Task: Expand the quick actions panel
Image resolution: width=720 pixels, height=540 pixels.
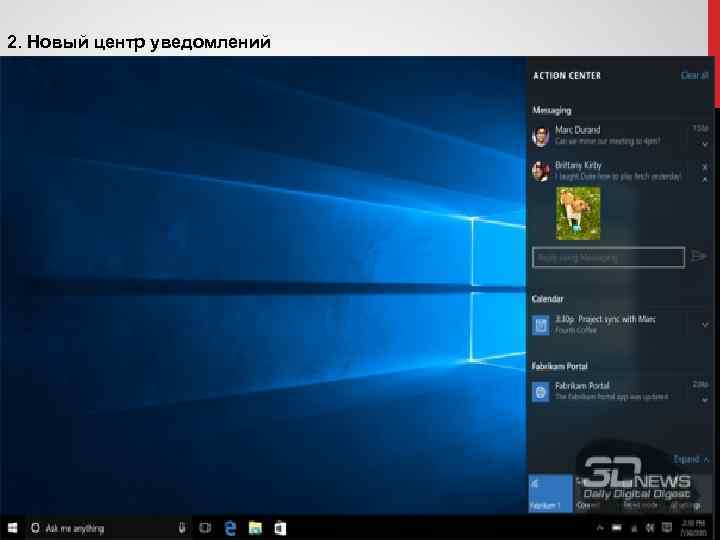Action: tap(691, 459)
